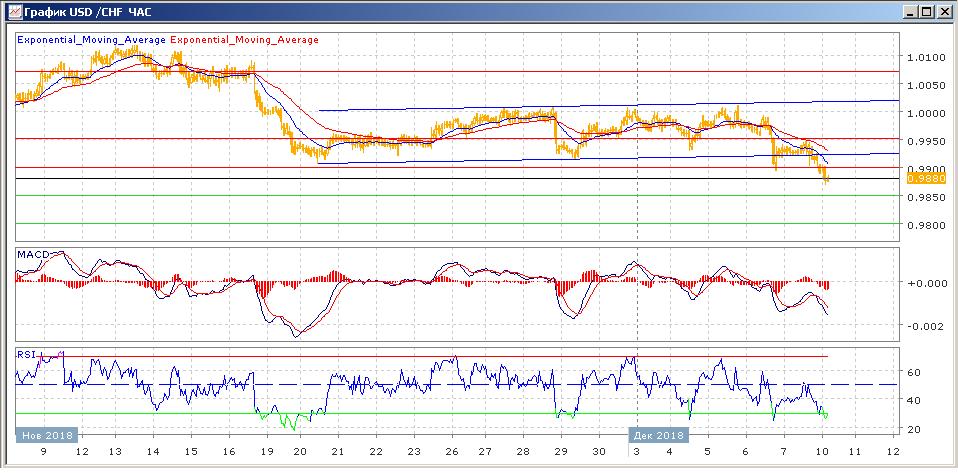The width and height of the screenshot is (958, 473).
Task: Click the RSI 60 level axis label
Action: 914,372
